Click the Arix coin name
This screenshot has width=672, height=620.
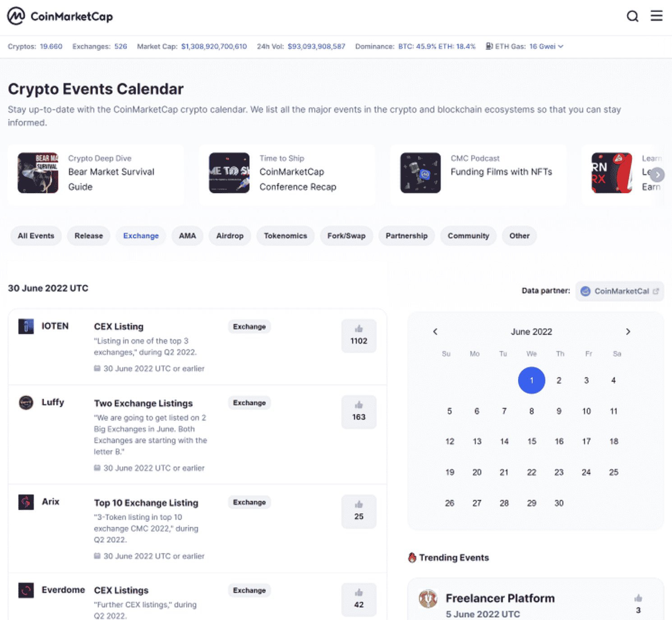(51, 502)
